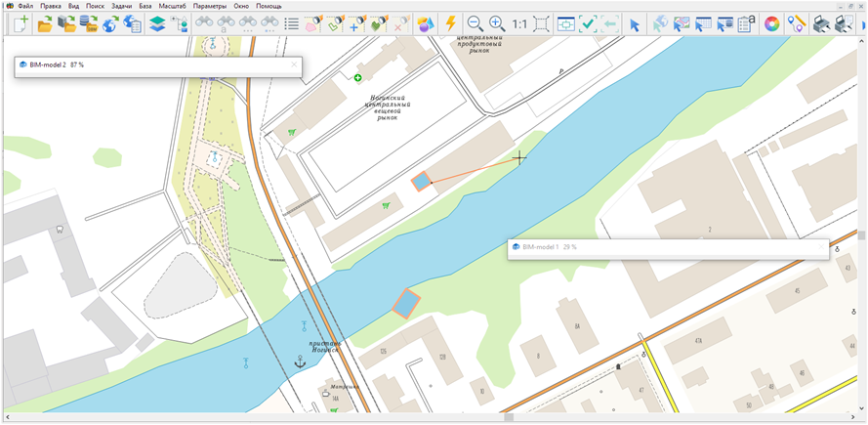Open the Параметры menu
The image size is (868, 425).
[209, 6]
